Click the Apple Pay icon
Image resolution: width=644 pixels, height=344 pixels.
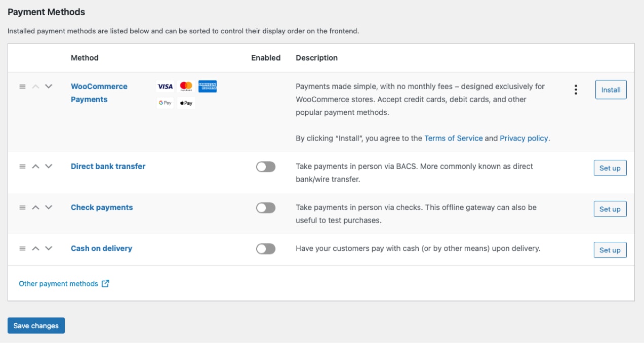pyautogui.click(x=186, y=103)
